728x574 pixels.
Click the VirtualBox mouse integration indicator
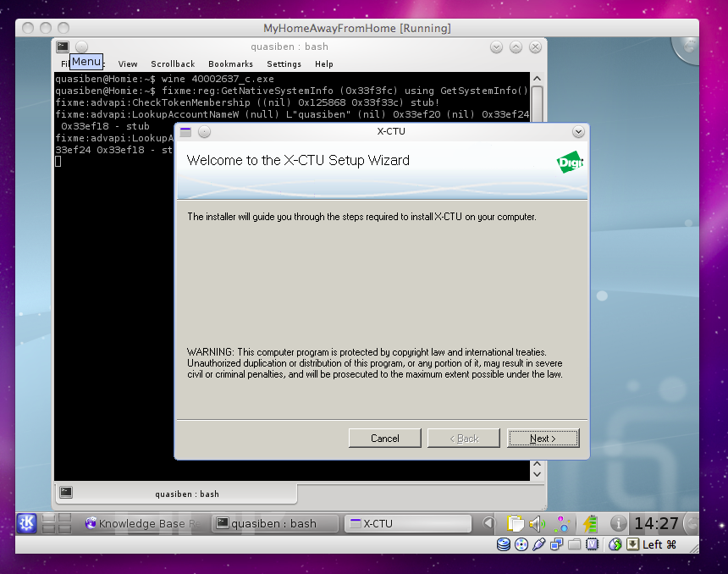(x=615, y=544)
